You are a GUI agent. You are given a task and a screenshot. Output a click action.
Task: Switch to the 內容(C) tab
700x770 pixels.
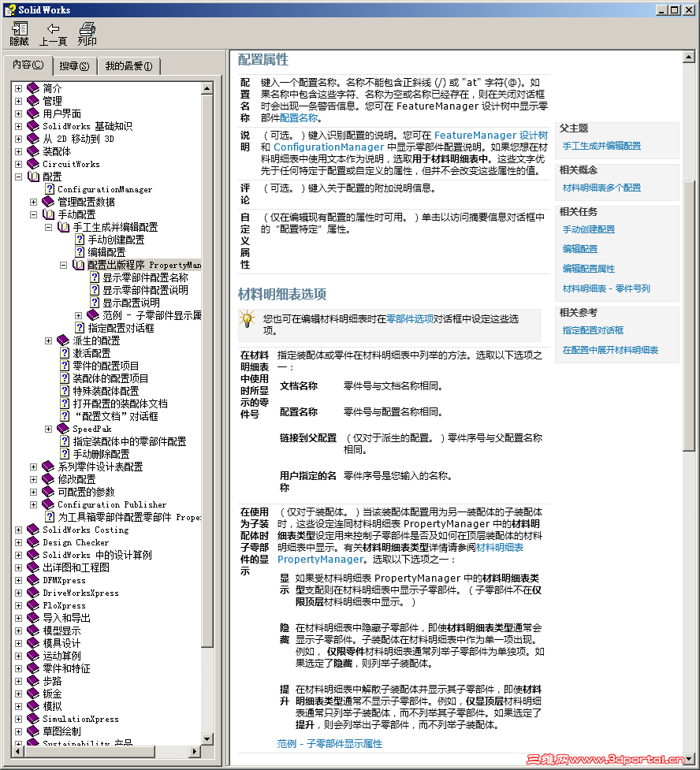(x=28, y=65)
